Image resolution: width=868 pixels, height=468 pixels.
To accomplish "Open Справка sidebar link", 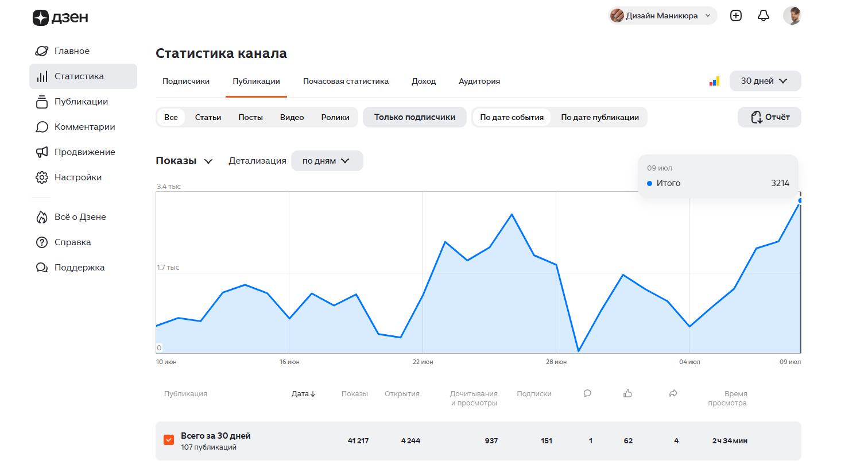I will click(x=83, y=242).
